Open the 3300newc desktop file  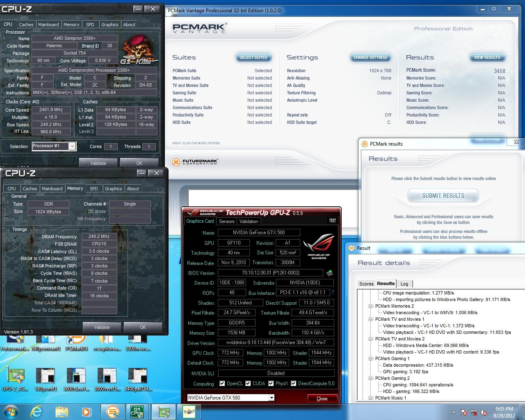pos(138,344)
